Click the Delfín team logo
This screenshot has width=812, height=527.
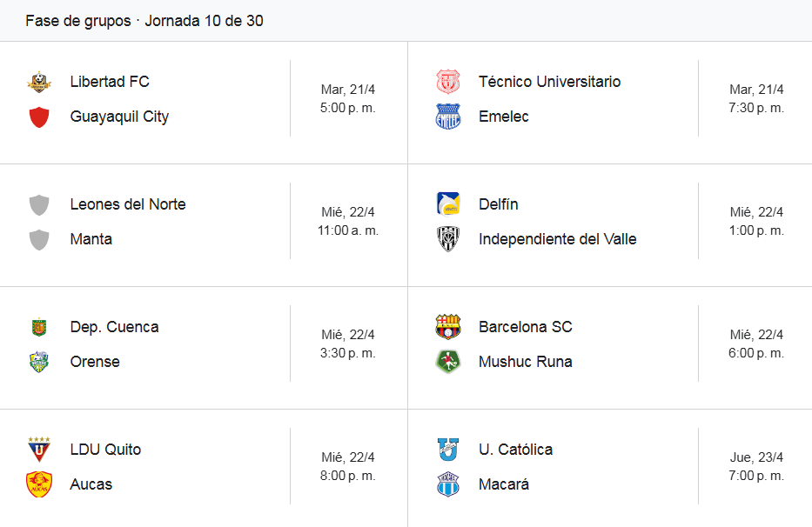(447, 204)
